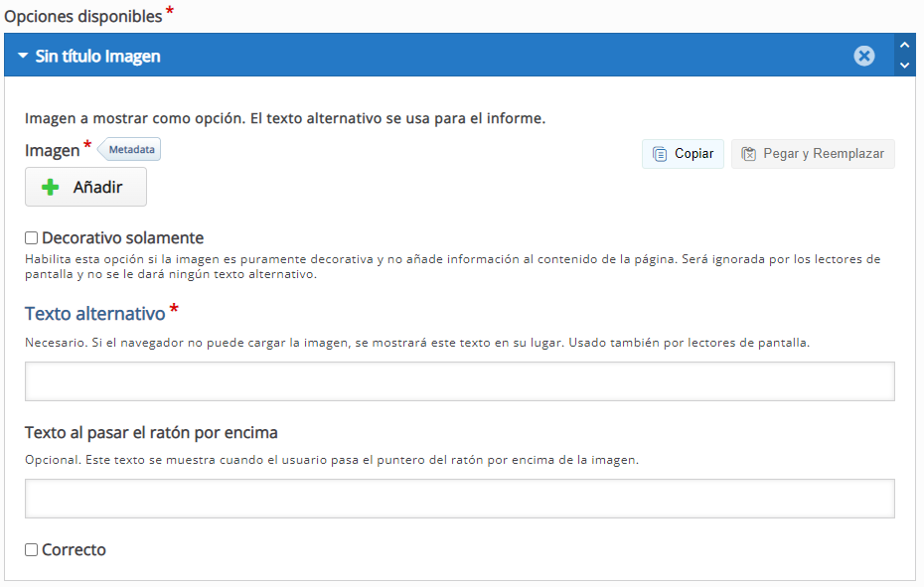
Task: Tick the Correcto checkbox
Action: 32,549
